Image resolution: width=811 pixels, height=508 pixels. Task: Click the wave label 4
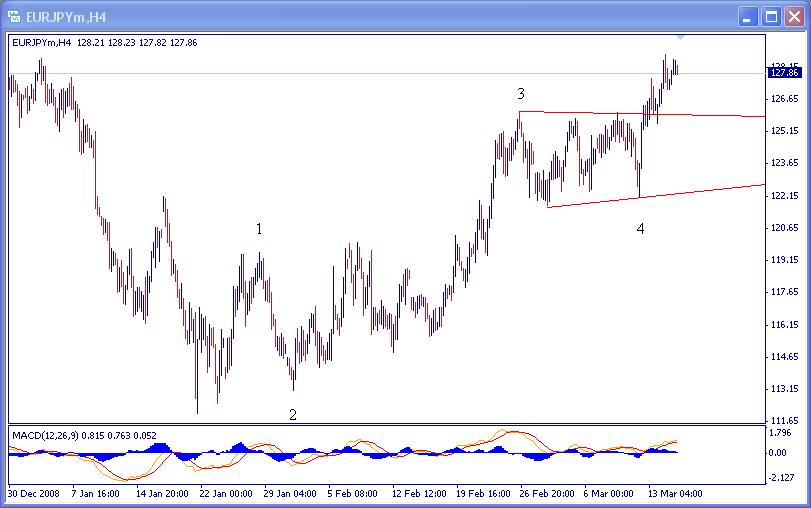point(640,229)
